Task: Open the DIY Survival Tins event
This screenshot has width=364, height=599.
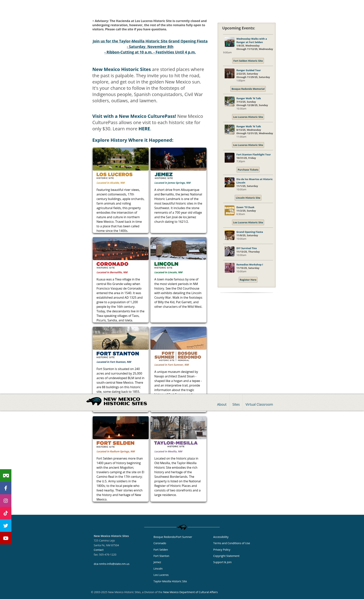Action: 246,248
